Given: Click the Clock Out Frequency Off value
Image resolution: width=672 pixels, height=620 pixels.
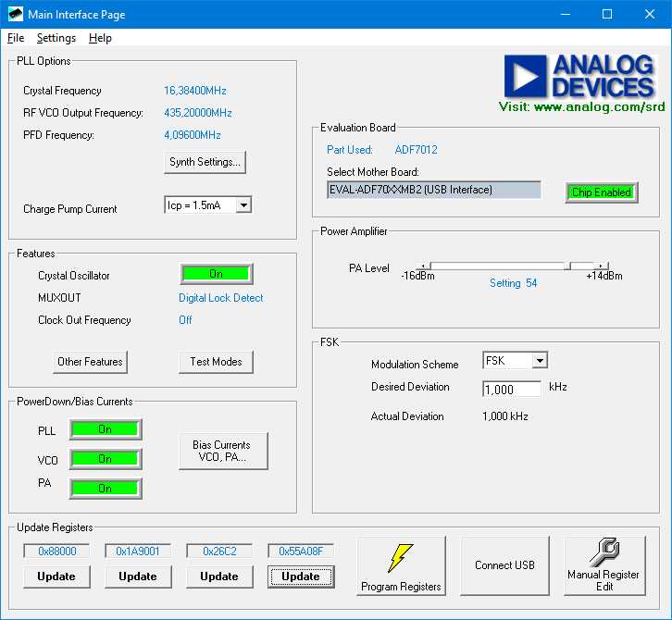Looking at the screenshot, I should pyautogui.click(x=185, y=320).
